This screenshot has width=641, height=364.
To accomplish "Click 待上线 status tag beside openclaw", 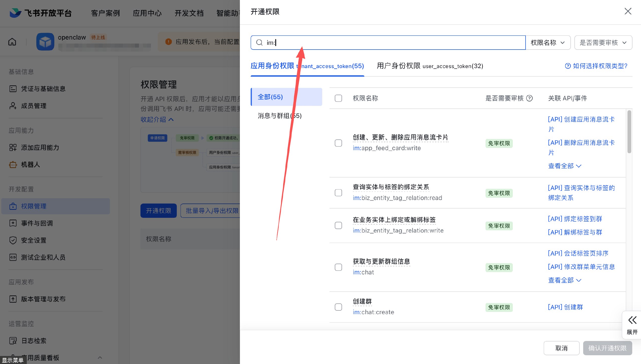I will 98,37.
